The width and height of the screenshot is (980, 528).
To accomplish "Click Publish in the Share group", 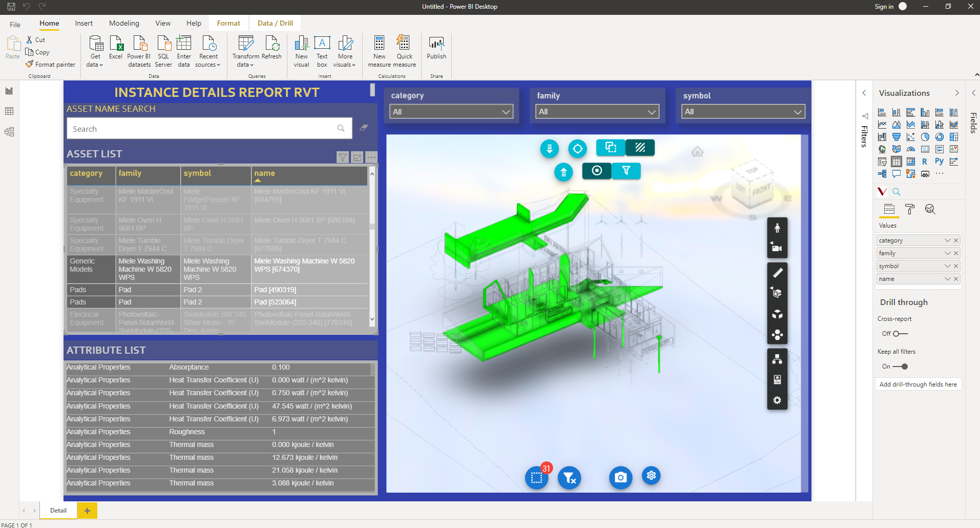I will (x=436, y=49).
